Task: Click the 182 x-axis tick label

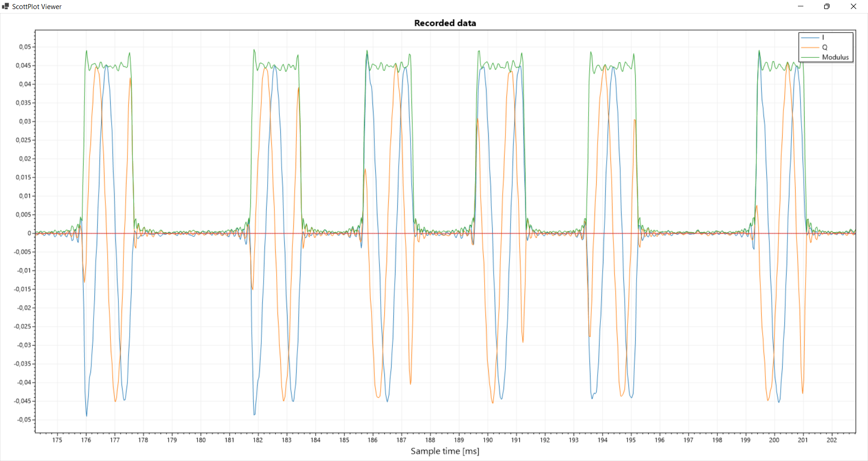Action: tap(258, 440)
